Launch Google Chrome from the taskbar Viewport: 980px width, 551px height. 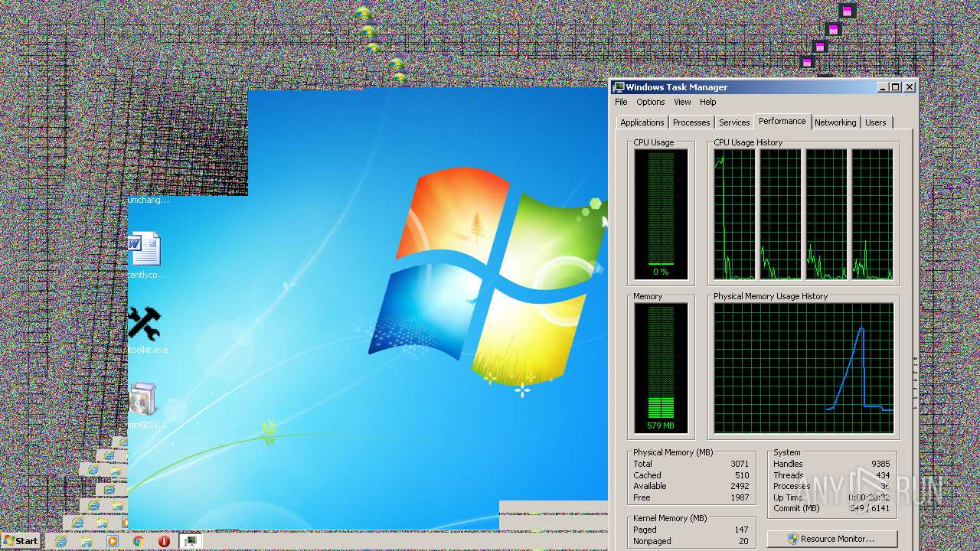(x=139, y=541)
